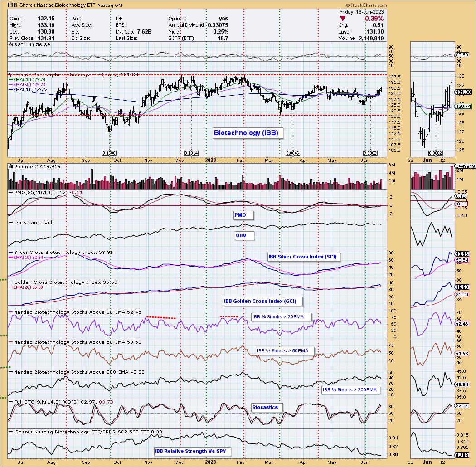Click the Stocastics annotation label
476x467 pixels.
click(267, 407)
